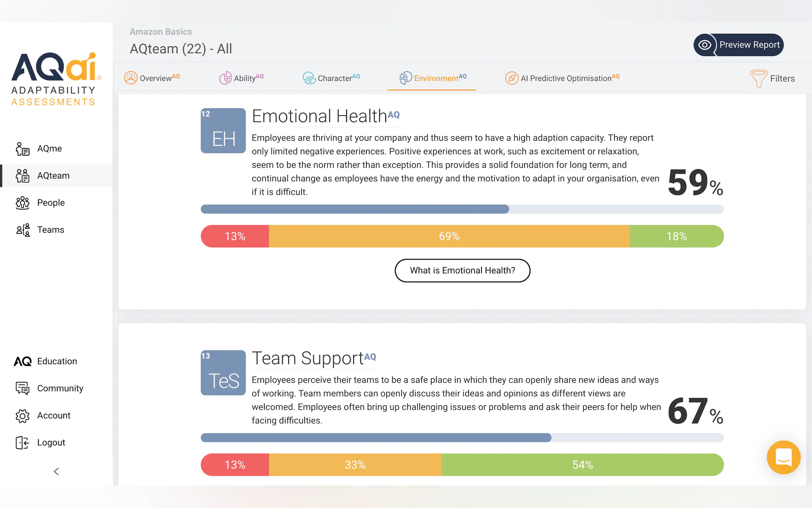Click the EH Emotional Health tile
This screenshot has height=508, width=812.
pyautogui.click(x=223, y=131)
